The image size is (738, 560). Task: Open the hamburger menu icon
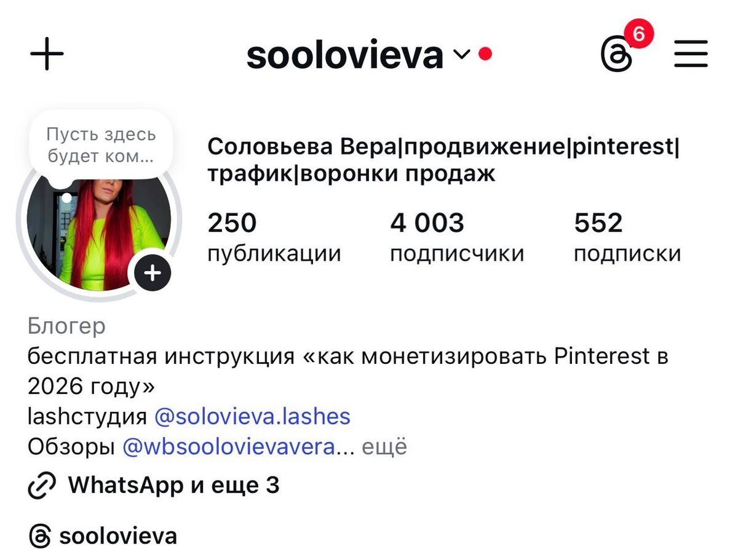(691, 54)
